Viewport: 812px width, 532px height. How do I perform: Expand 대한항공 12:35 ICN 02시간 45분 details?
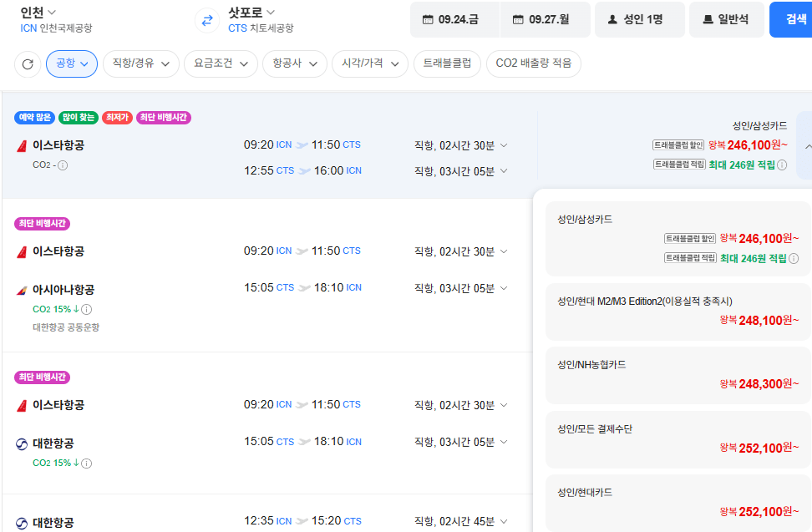504,521
